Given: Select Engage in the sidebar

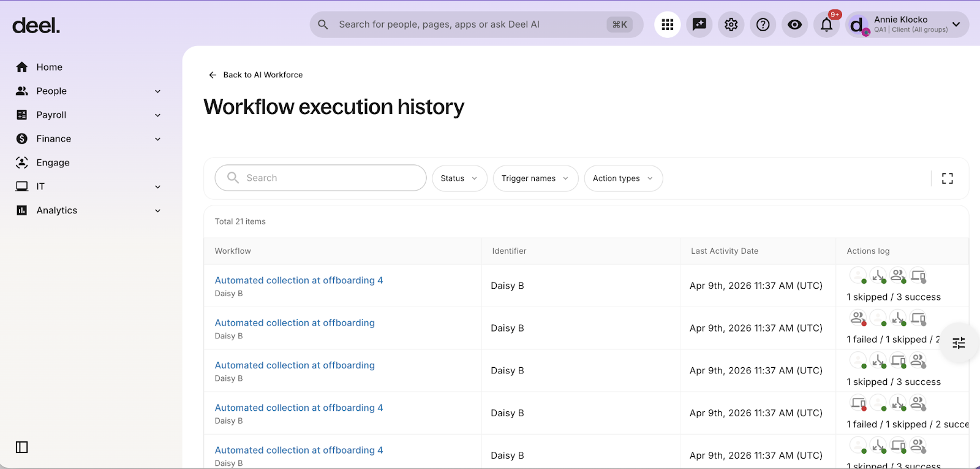Looking at the screenshot, I should pos(53,162).
